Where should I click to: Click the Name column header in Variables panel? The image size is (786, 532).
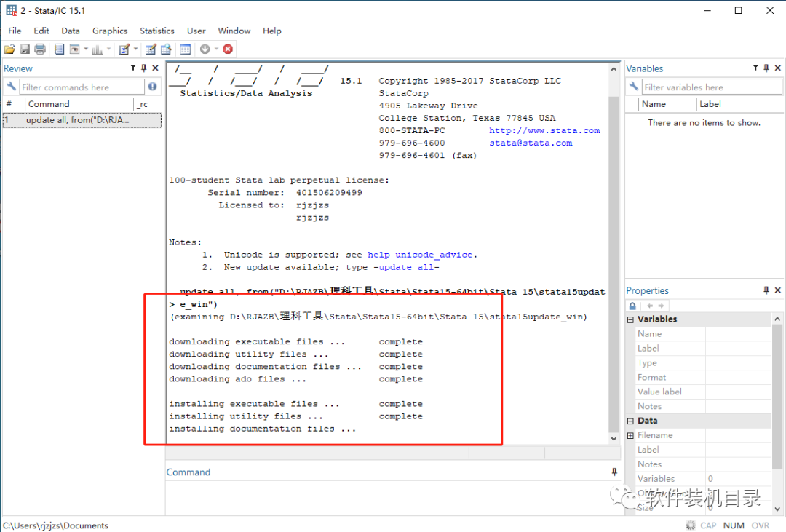click(x=667, y=104)
